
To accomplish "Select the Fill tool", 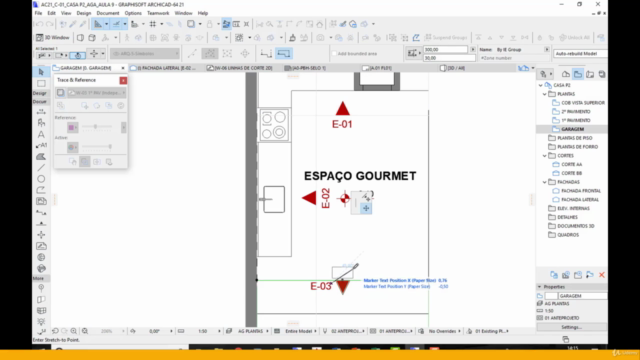I will (x=41, y=157).
